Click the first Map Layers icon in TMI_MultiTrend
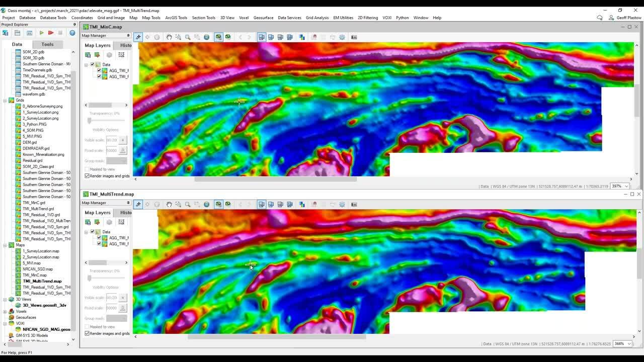Screen dimensions: 644x362 [88, 222]
